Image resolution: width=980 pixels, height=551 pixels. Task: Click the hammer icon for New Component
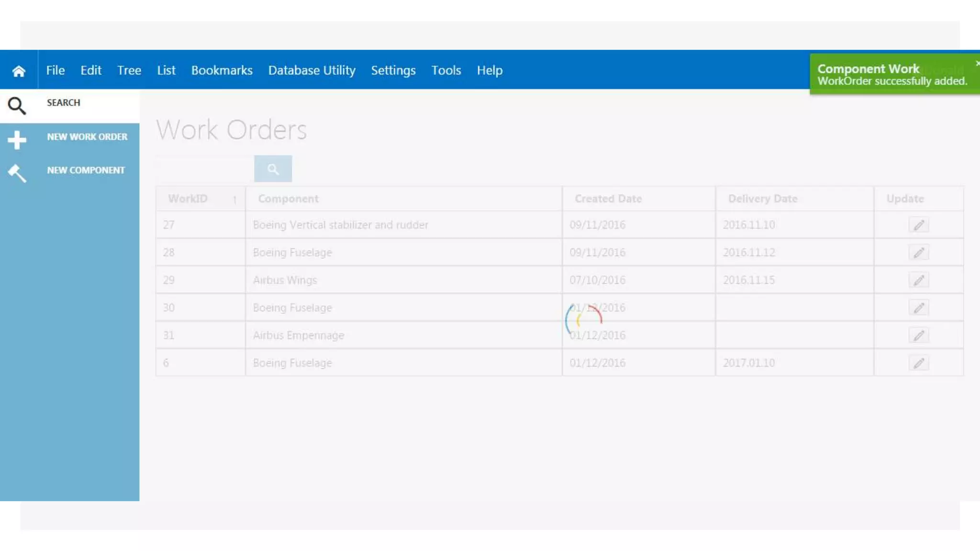coord(17,173)
